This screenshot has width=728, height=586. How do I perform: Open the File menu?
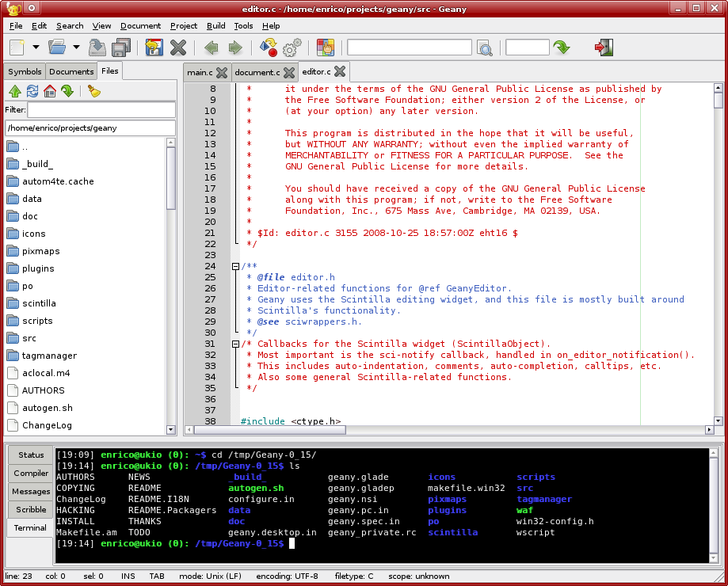click(16, 26)
